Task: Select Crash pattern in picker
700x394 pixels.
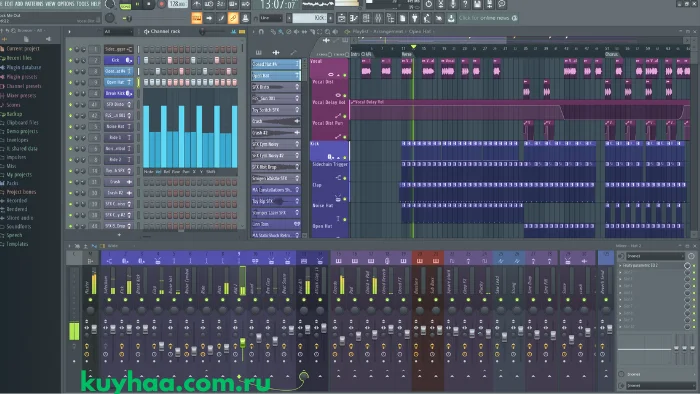Action: (x=275, y=121)
